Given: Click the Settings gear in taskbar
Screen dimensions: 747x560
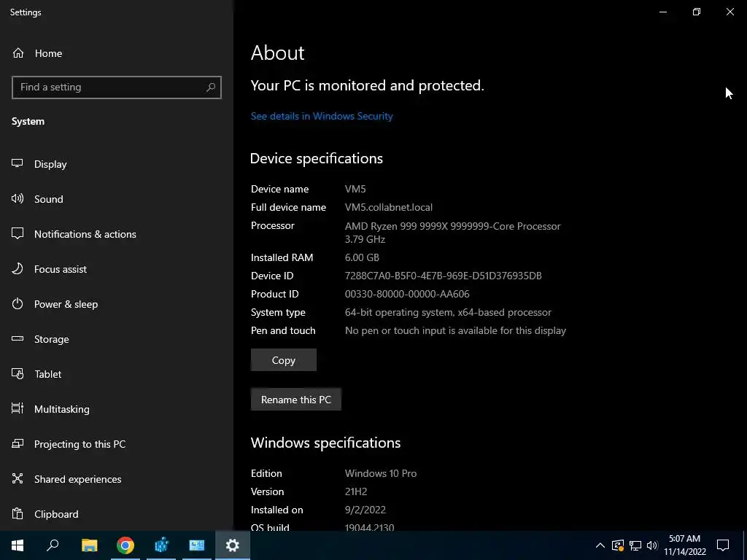Looking at the screenshot, I should [233, 545].
